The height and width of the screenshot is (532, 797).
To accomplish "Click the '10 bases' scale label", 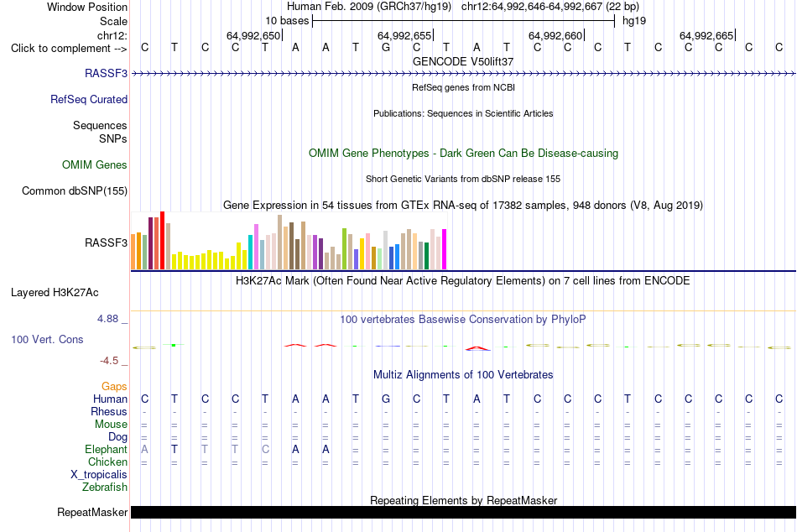I will click(287, 21).
